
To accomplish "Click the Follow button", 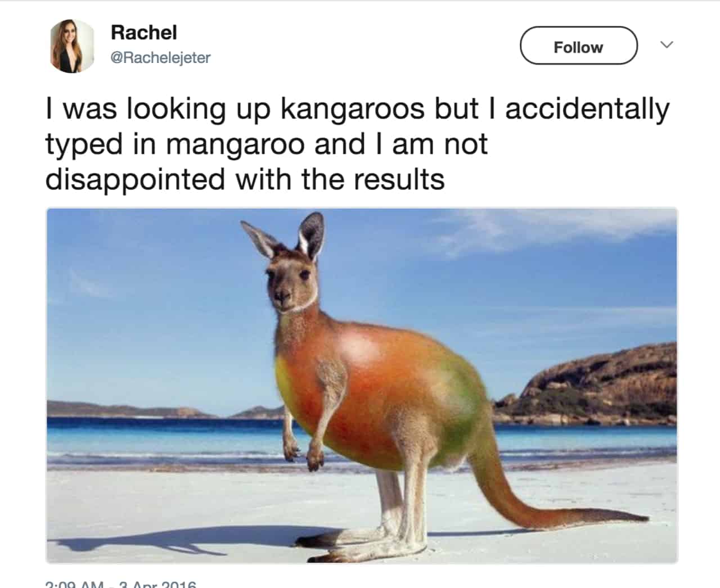I will pyautogui.click(x=578, y=46).
